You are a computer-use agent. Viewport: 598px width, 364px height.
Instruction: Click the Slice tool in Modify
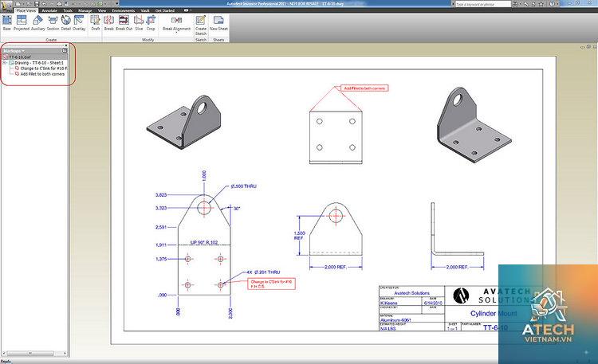point(139,23)
